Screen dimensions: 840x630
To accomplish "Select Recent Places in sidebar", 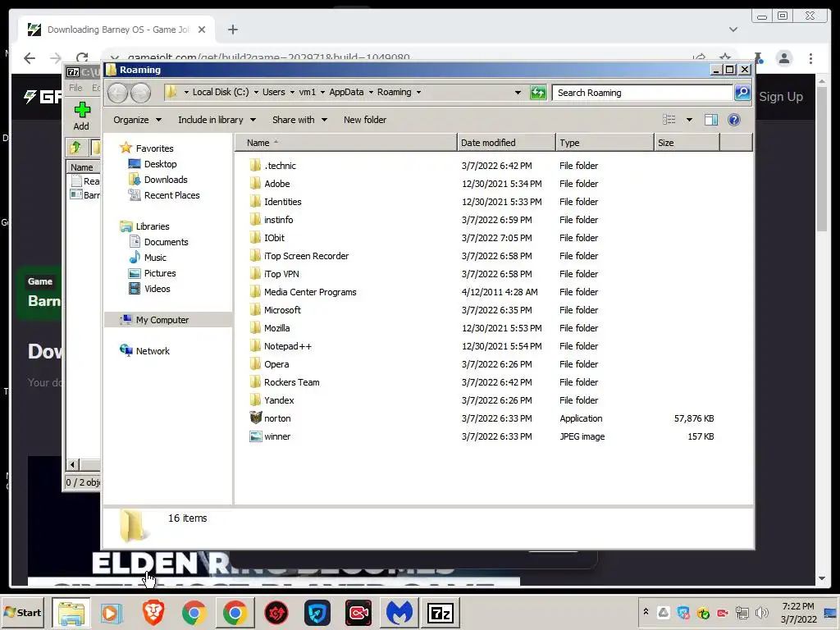I will point(164,195).
